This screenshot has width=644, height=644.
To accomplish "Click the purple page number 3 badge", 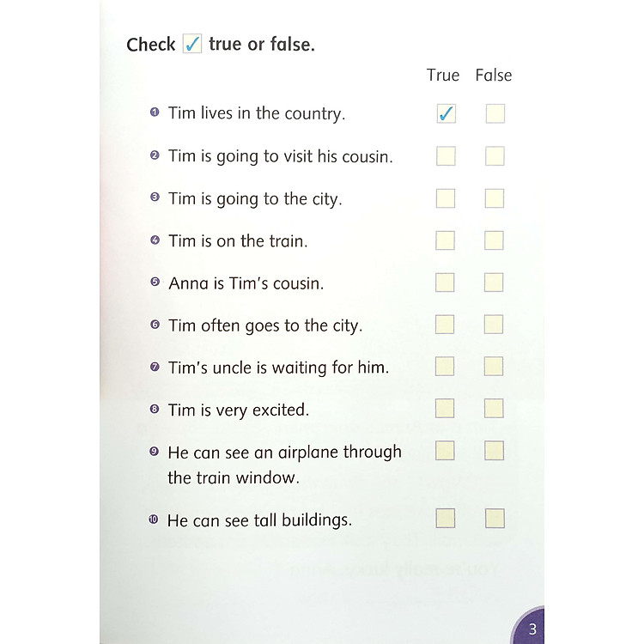I will pyautogui.click(x=532, y=629).
